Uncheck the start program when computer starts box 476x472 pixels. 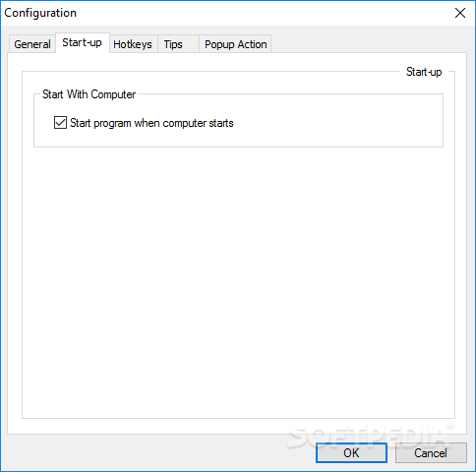pos(60,123)
